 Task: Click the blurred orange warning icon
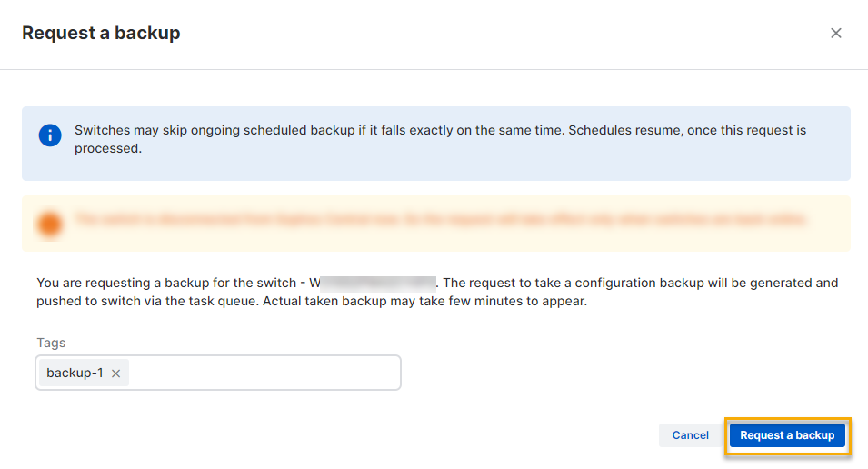click(49, 223)
